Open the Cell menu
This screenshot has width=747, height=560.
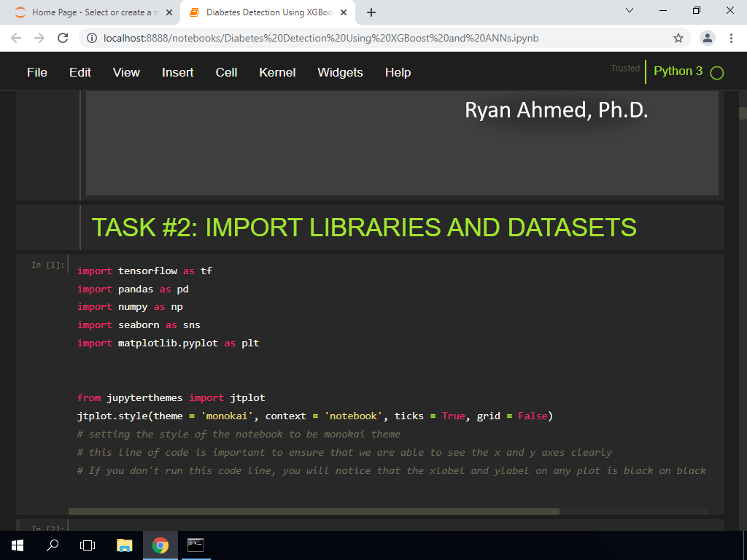pyautogui.click(x=226, y=72)
